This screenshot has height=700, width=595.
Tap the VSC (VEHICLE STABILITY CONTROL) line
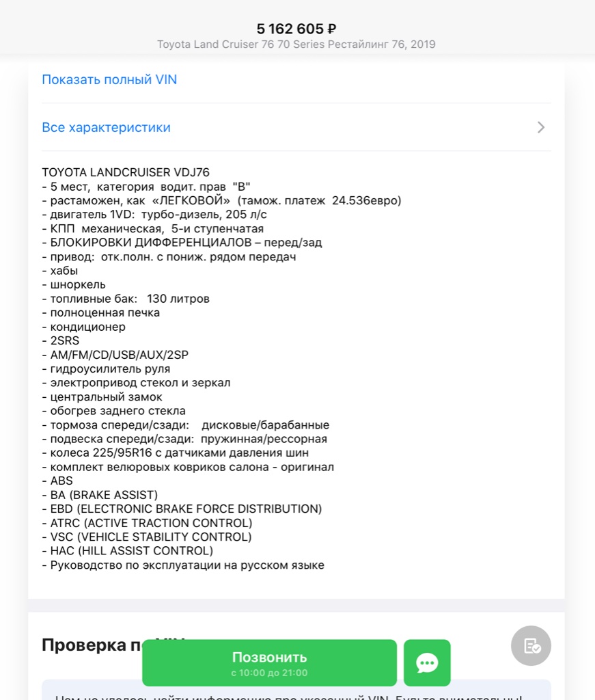(x=147, y=537)
